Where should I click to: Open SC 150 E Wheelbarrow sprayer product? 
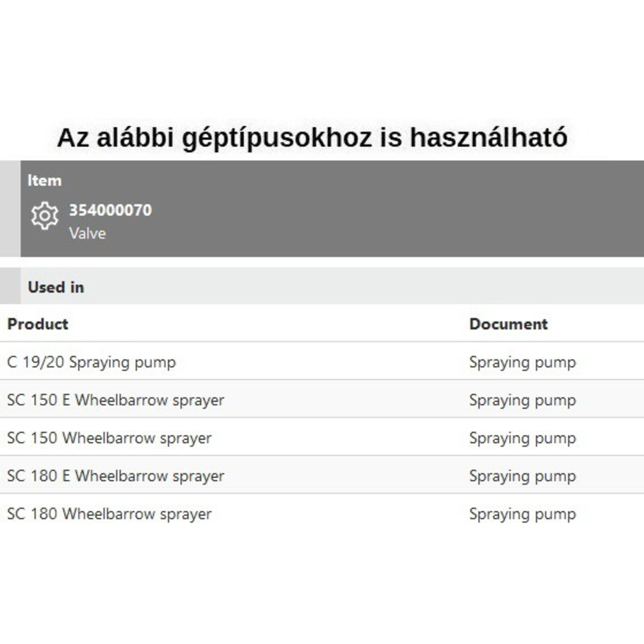pyautogui.click(x=116, y=400)
